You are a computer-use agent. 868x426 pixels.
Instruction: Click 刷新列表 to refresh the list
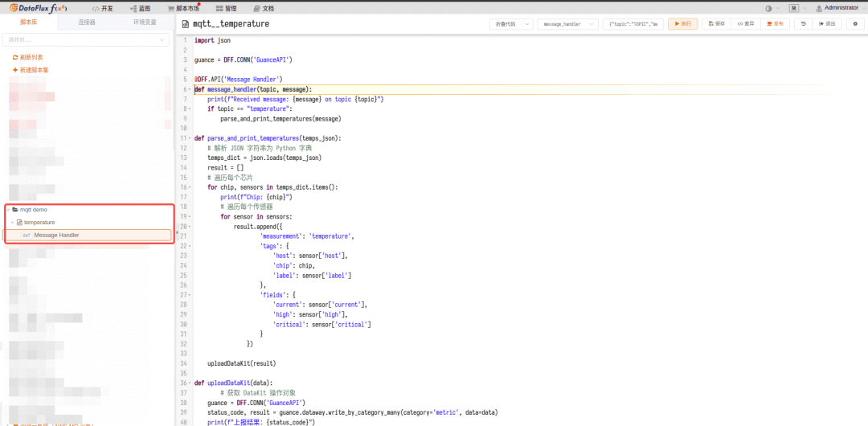pyautogui.click(x=27, y=57)
